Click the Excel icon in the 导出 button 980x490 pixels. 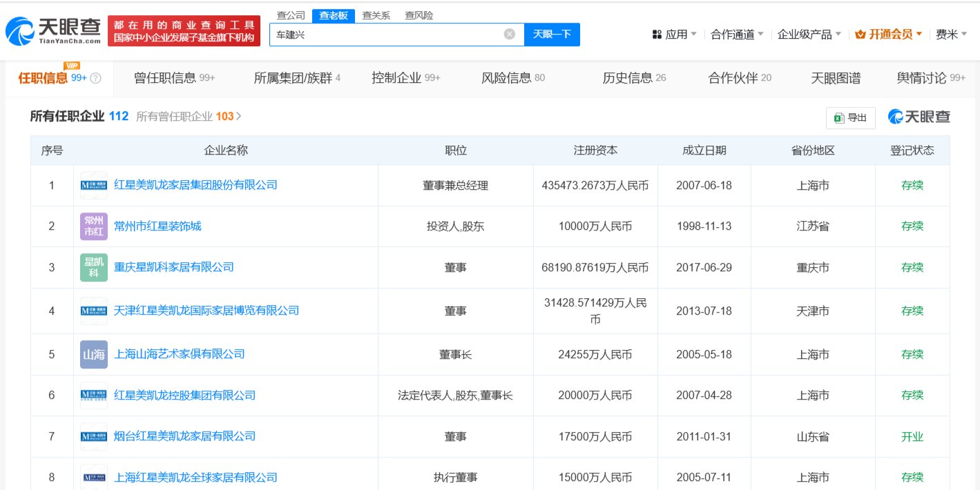(839, 118)
